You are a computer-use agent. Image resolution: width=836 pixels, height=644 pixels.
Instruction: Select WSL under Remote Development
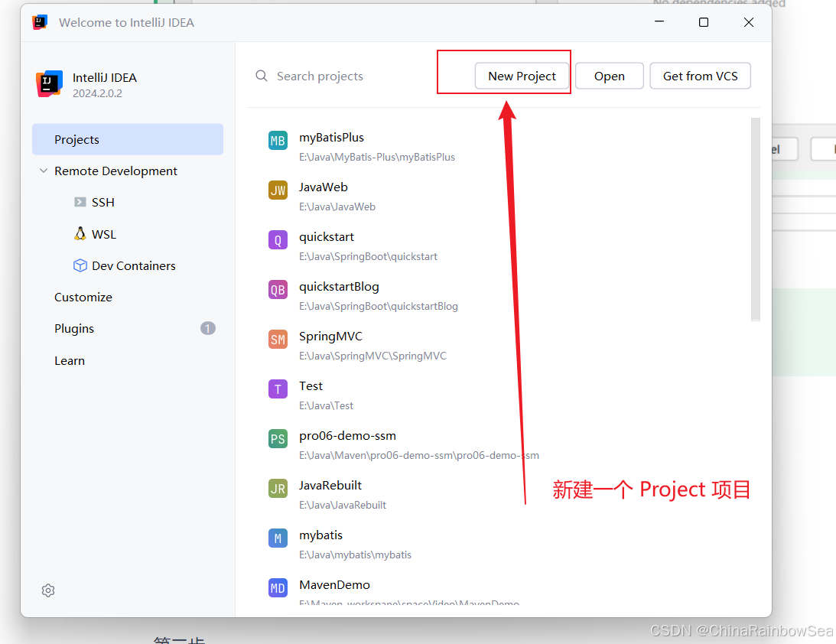click(104, 234)
